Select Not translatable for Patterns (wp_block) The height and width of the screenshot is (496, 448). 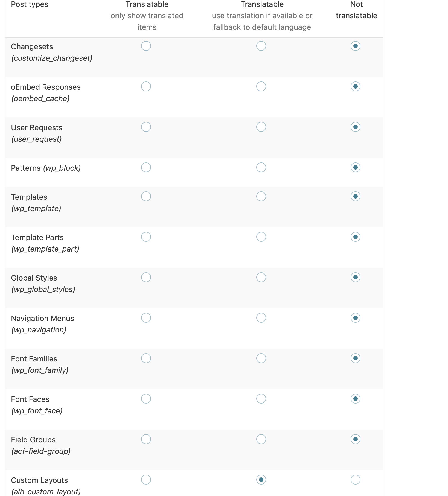point(356,167)
